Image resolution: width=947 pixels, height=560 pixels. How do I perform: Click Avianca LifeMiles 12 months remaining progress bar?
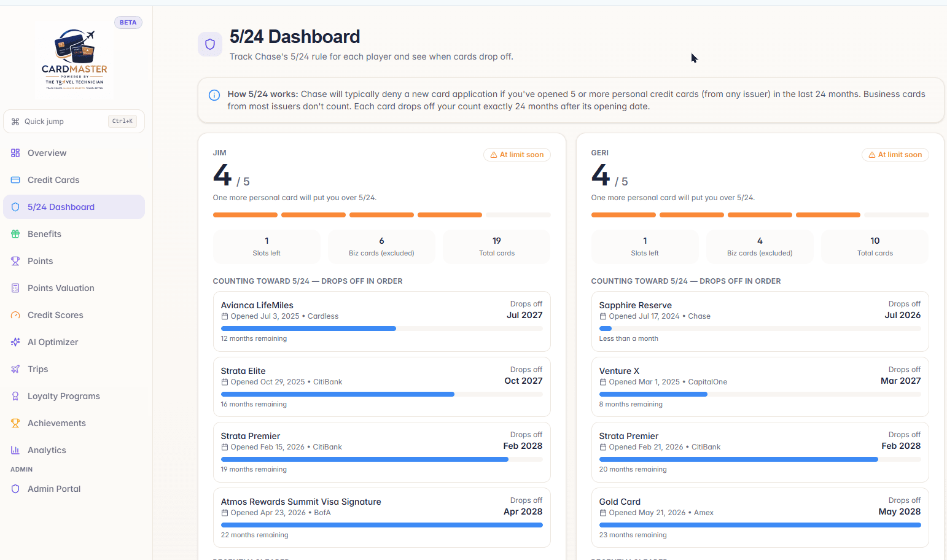(381, 329)
